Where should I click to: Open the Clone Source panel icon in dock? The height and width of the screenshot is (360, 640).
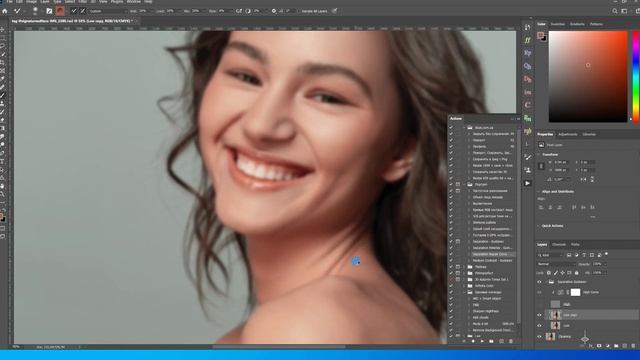pyautogui.click(x=527, y=170)
